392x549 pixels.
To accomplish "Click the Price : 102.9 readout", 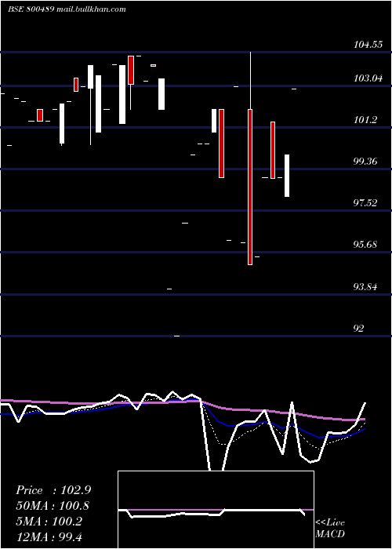I will pyautogui.click(x=53, y=490).
